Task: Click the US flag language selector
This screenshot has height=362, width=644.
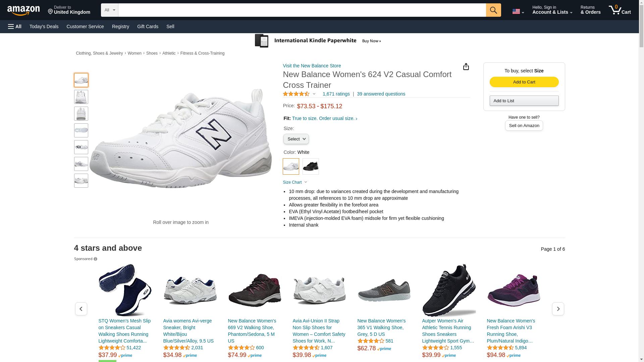Action: 518,11
